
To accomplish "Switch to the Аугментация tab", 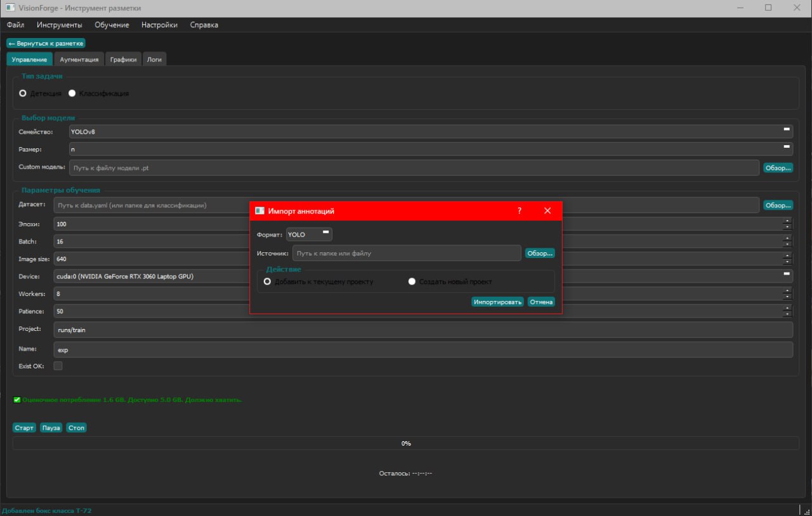I will (x=79, y=59).
